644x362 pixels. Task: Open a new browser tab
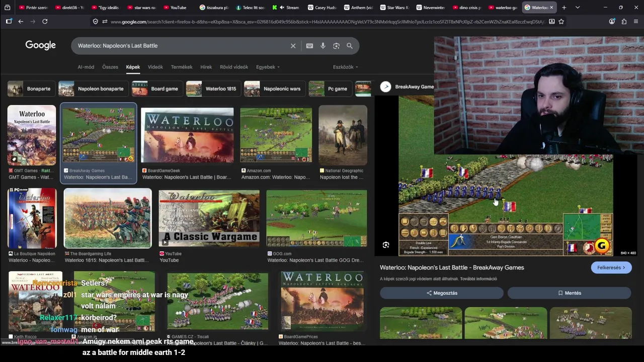tap(564, 8)
